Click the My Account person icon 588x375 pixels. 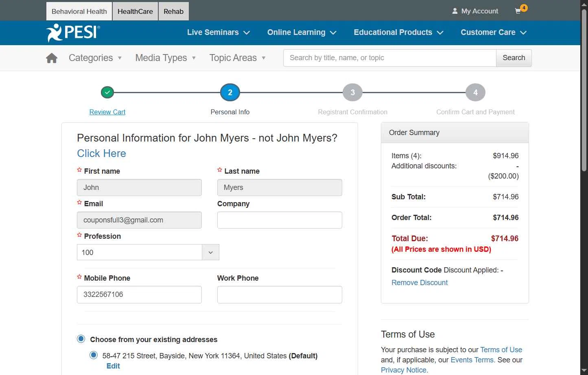[455, 11]
